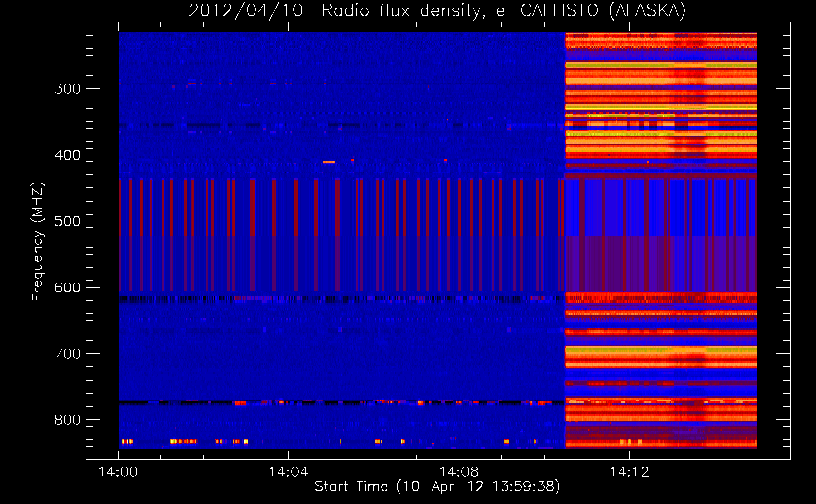Click the 300 frequency tick label
The image size is (816, 504).
pyautogui.click(x=68, y=89)
